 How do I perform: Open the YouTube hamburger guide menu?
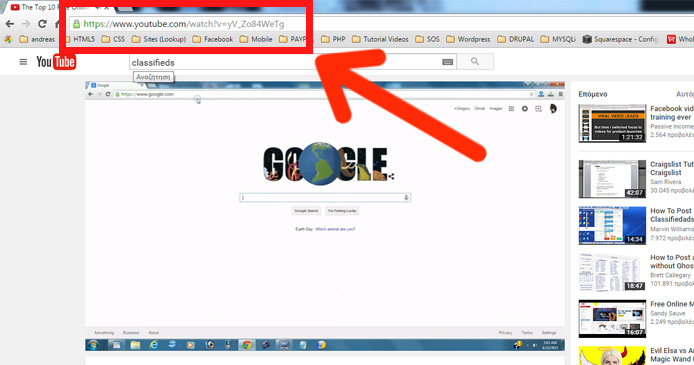[23, 62]
